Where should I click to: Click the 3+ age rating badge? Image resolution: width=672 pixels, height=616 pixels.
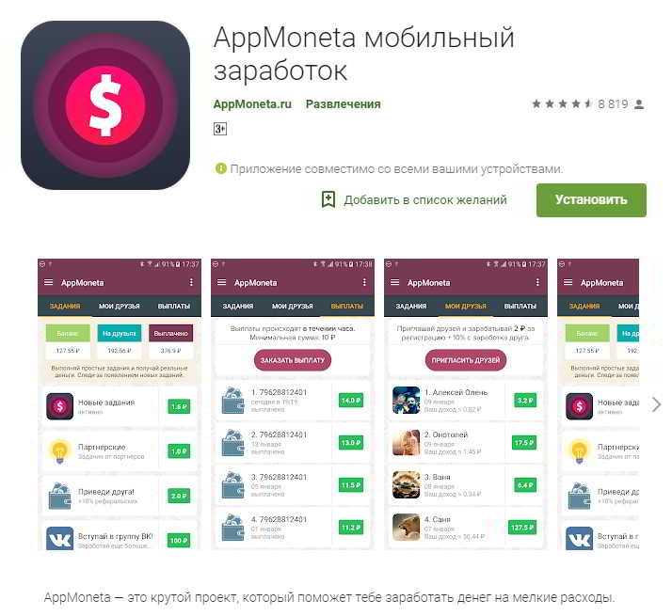tap(220, 129)
